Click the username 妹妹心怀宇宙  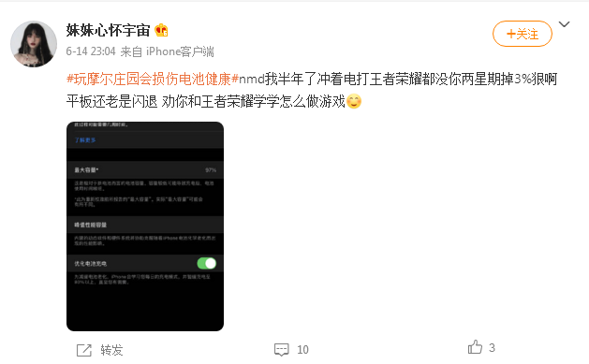point(109,30)
